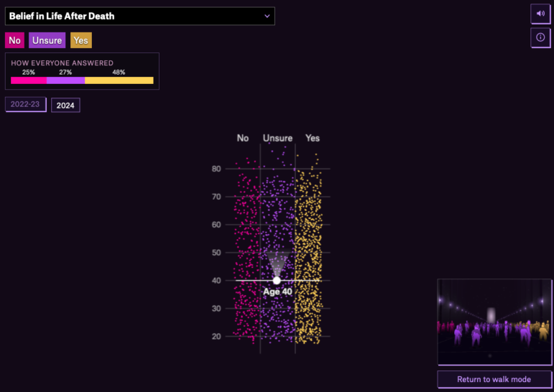Click the 80 age axis label
The image size is (554, 392).
(216, 169)
